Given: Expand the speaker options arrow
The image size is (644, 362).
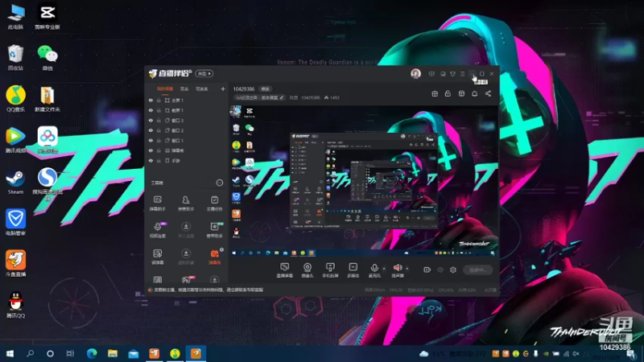Looking at the screenshot, I should (x=407, y=269).
